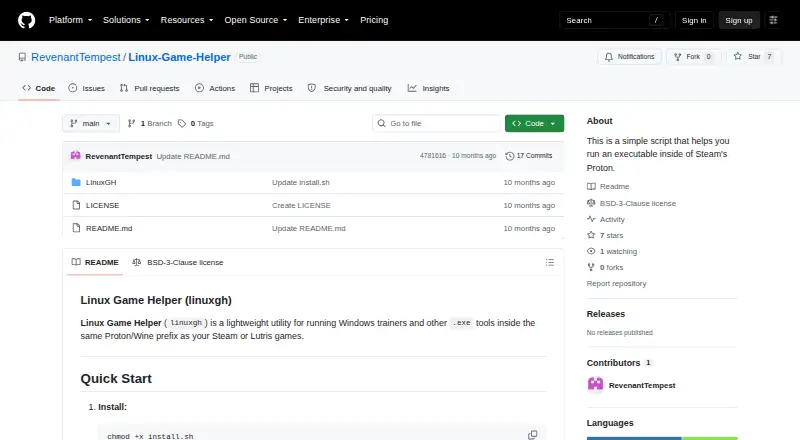The height and width of the screenshot is (440, 800).
Task: Open the green Code dropdown button
Action: (534, 124)
